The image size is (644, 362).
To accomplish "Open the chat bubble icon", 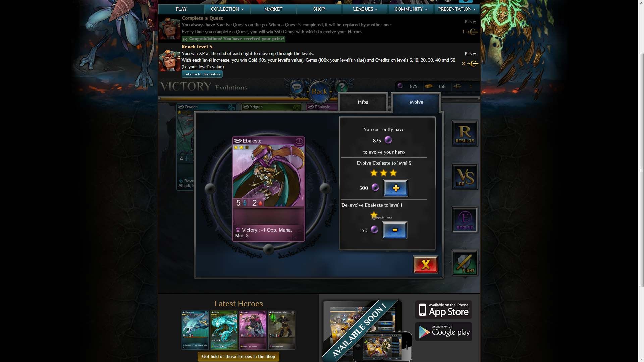I will (297, 87).
